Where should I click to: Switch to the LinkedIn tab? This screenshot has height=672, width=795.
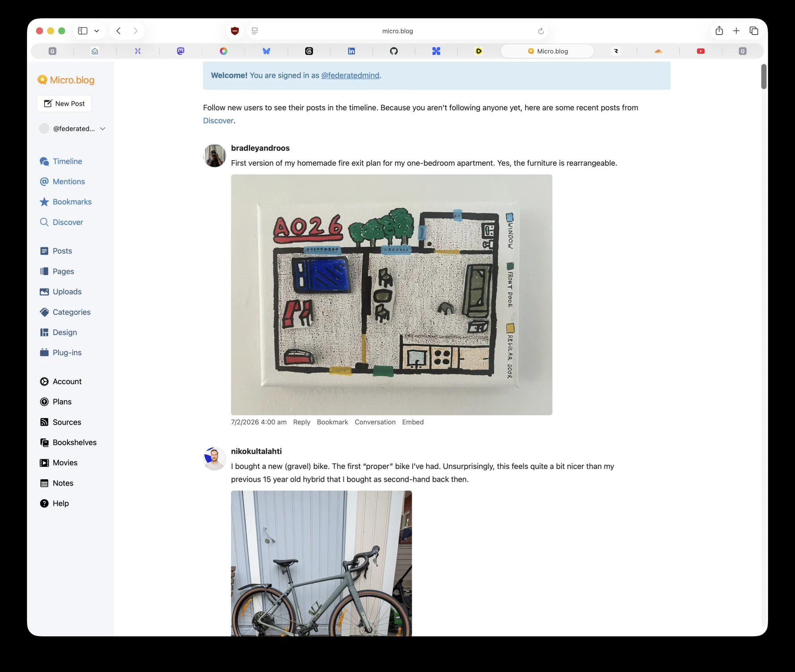[x=351, y=51]
